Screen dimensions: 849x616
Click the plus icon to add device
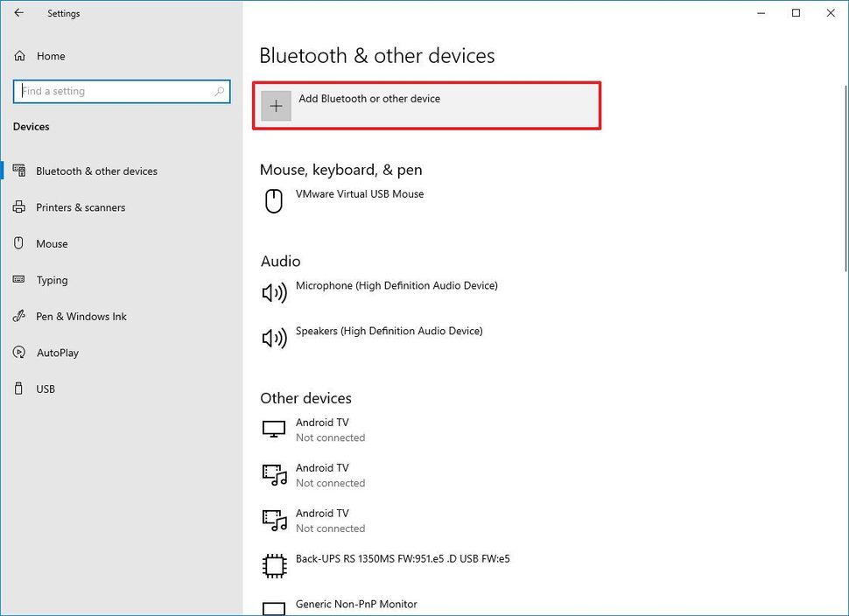coord(277,106)
